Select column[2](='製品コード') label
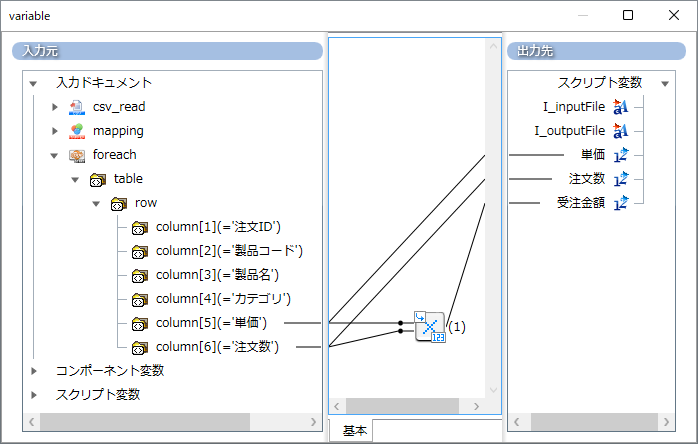The image size is (698, 444). [229, 251]
